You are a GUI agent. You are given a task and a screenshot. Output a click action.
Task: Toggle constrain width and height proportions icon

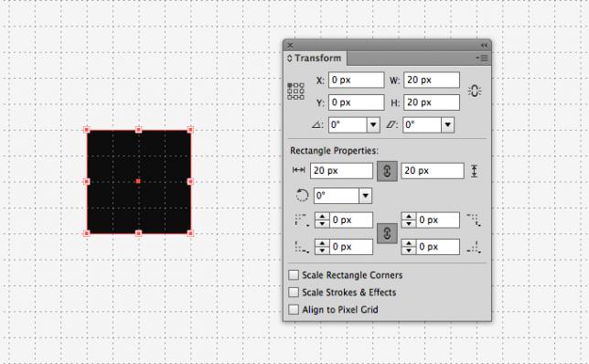coord(475,91)
